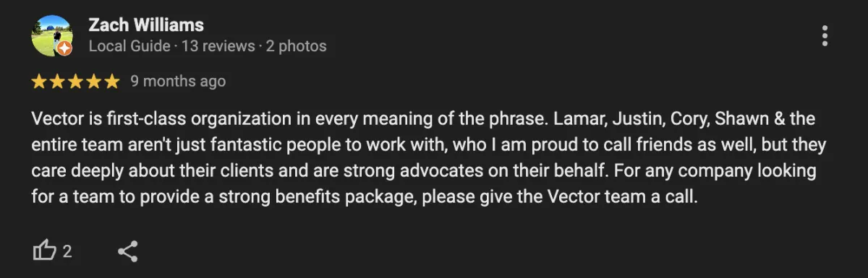
Task: Select the first yellow rating star
Action: tap(39, 82)
